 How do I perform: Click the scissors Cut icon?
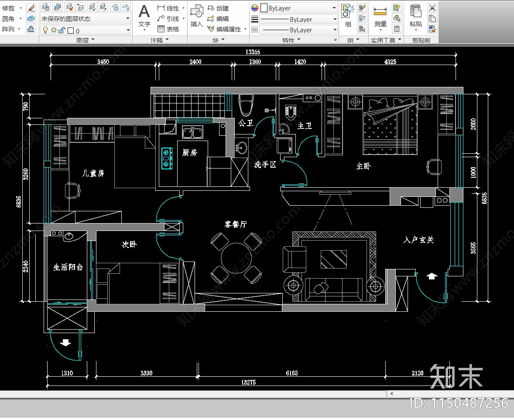point(432,7)
